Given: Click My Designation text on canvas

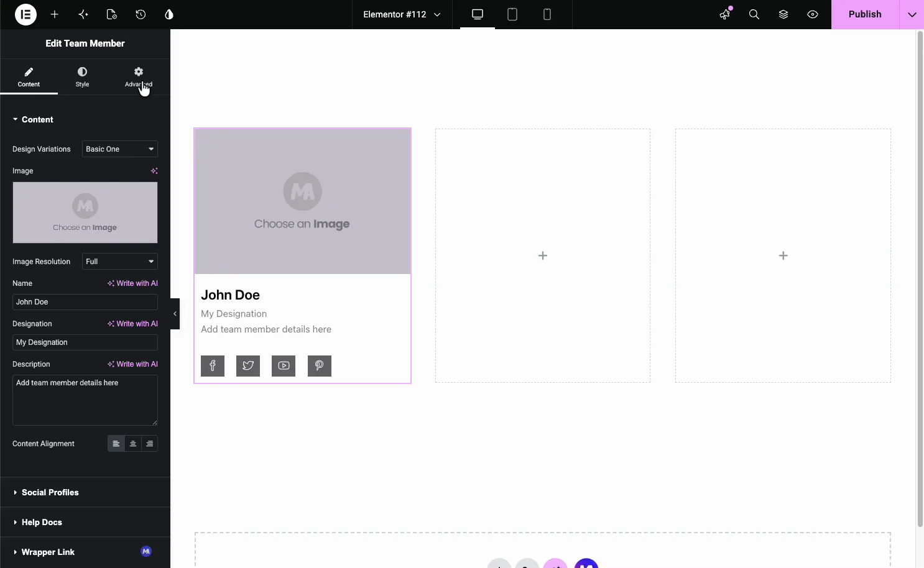Looking at the screenshot, I should click(x=234, y=314).
